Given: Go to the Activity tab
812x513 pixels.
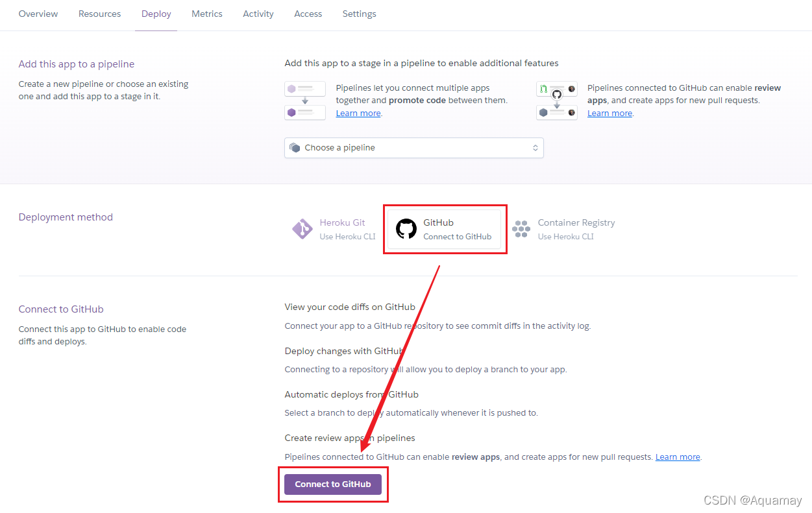Looking at the screenshot, I should click(x=258, y=14).
